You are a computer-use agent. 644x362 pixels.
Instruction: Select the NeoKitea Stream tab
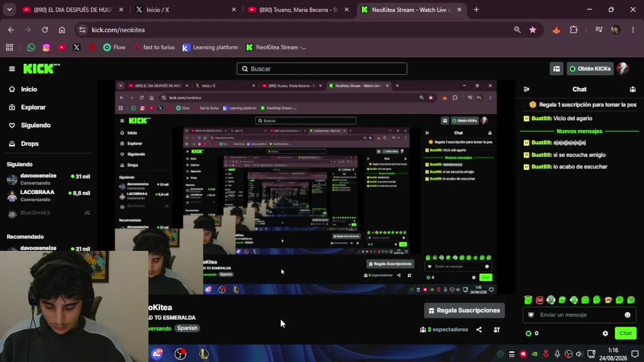click(411, 10)
